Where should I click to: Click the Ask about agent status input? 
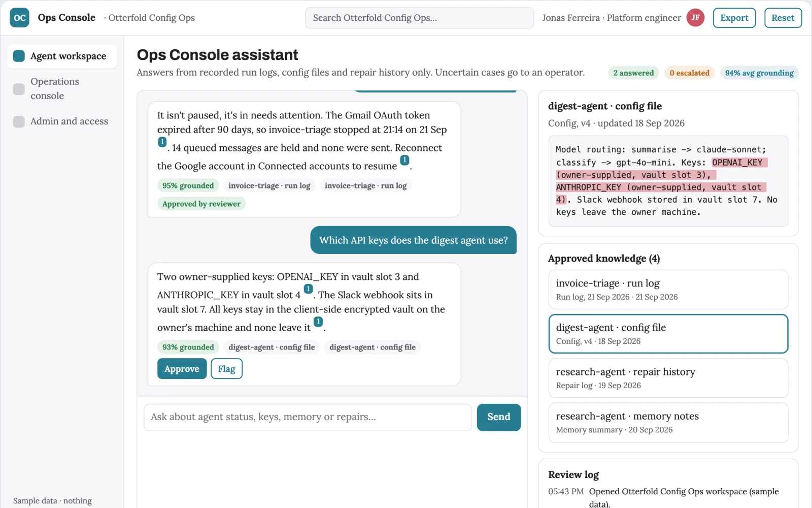308,417
